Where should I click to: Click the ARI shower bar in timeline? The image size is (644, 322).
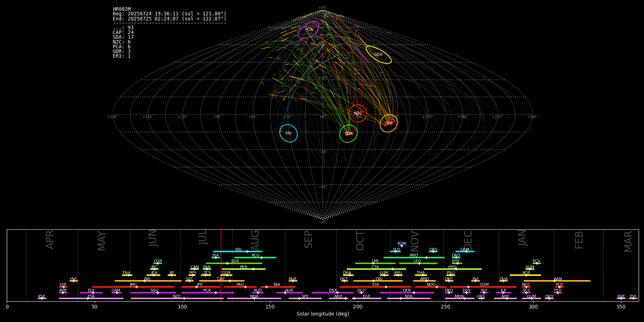click(x=148, y=281)
